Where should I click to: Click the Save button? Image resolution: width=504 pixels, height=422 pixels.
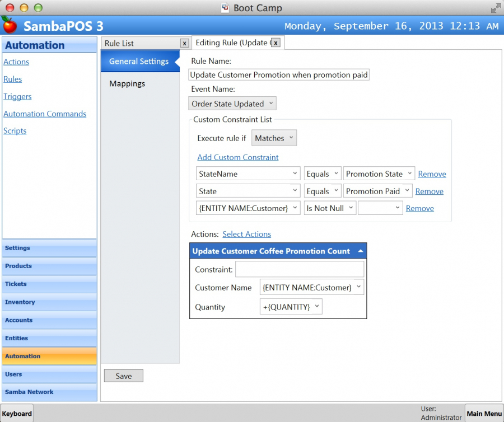[124, 376]
